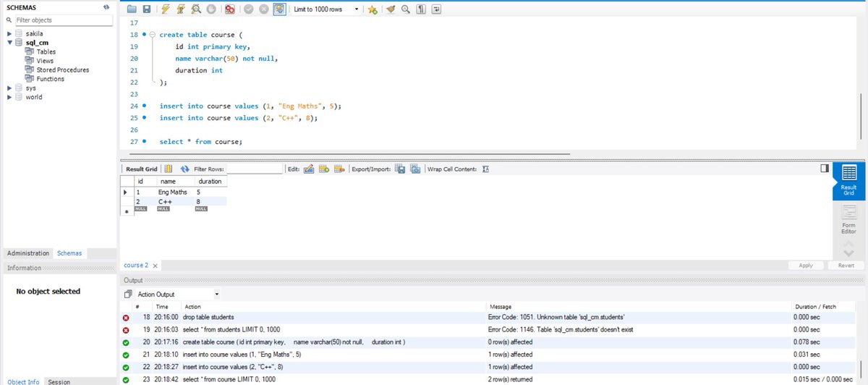This screenshot has height=385, width=868.
Task: Click the Commit checkmark icon
Action: coord(248,9)
